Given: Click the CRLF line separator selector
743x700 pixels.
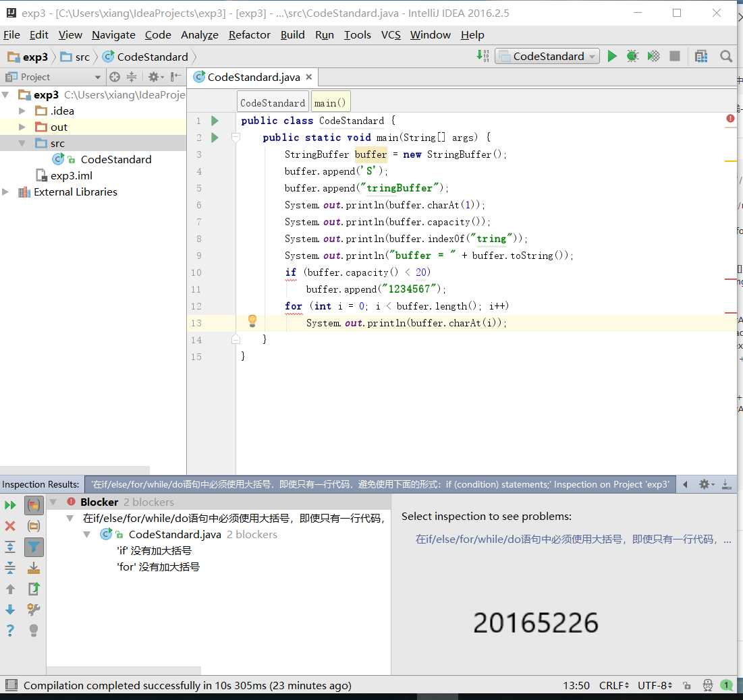Looking at the screenshot, I should pos(613,685).
